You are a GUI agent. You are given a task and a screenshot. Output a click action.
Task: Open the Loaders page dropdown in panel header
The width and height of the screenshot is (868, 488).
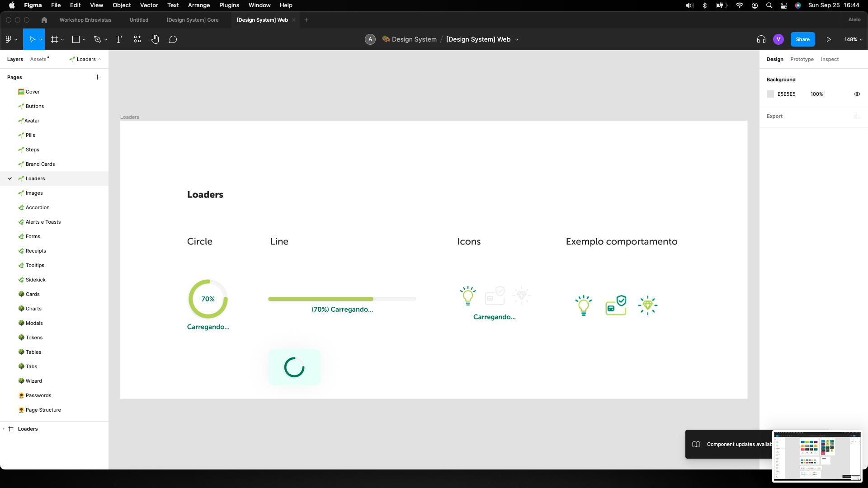85,59
